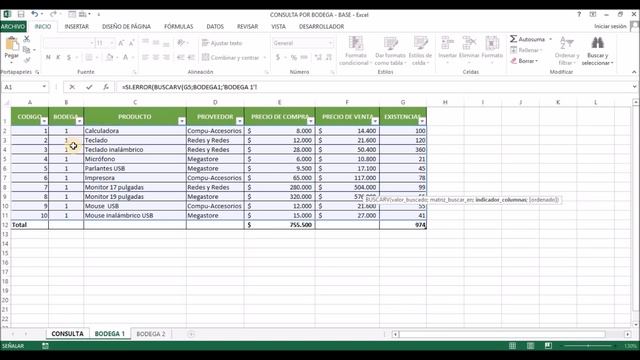Switch to the FÓRMULAS tab

[178, 27]
